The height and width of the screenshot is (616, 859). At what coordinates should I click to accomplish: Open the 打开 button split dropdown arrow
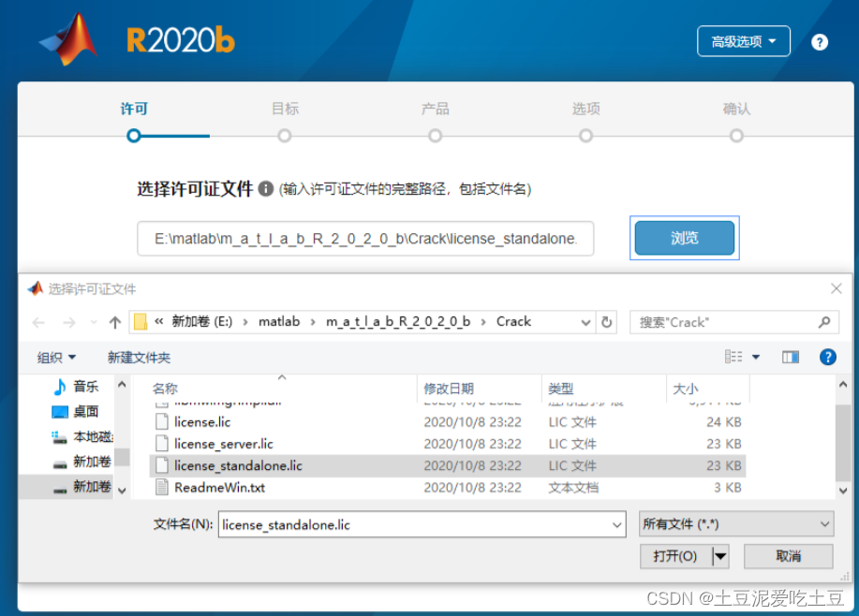pyautogui.click(x=720, y=556)
